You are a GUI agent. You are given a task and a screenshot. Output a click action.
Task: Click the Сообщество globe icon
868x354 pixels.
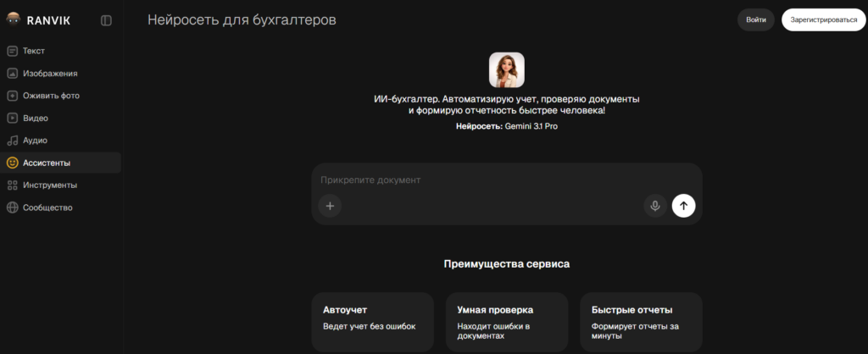[x=12, y=207]
